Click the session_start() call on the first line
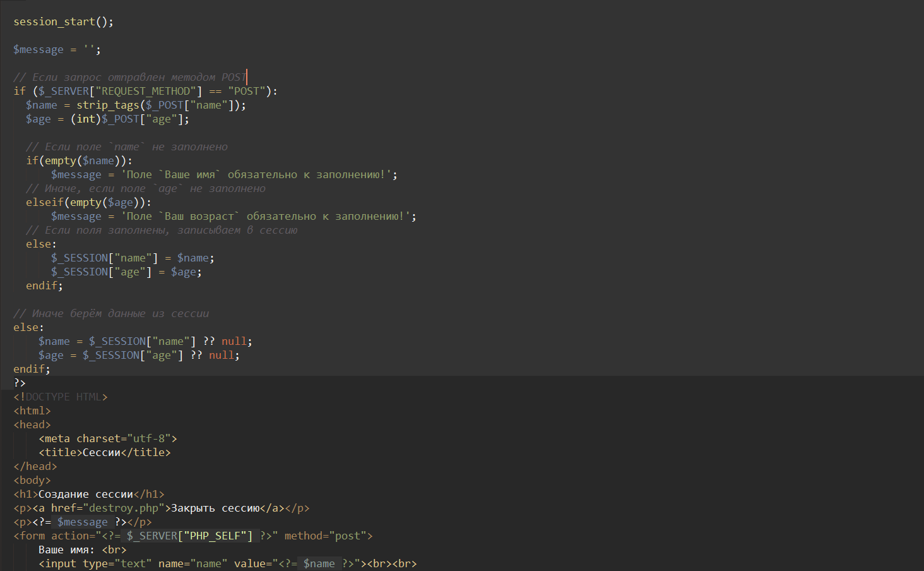This screenshot has width=924, height=571. [63, 21]
